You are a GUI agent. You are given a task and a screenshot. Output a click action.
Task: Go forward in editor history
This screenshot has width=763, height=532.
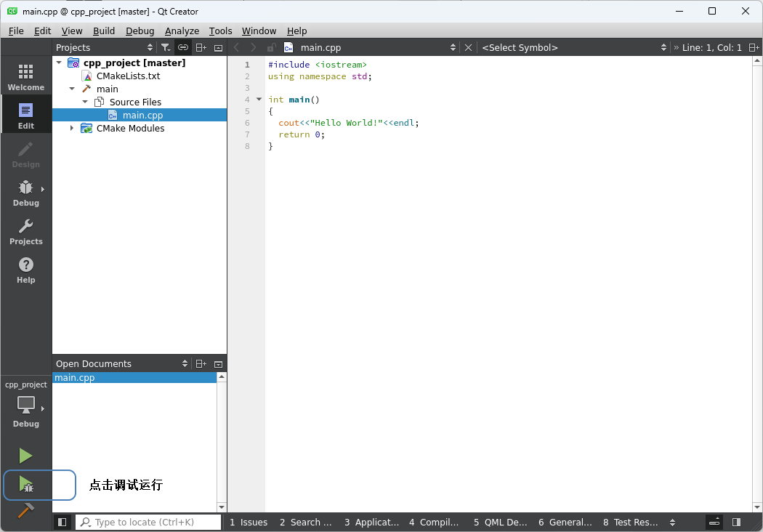click(254, 47)
